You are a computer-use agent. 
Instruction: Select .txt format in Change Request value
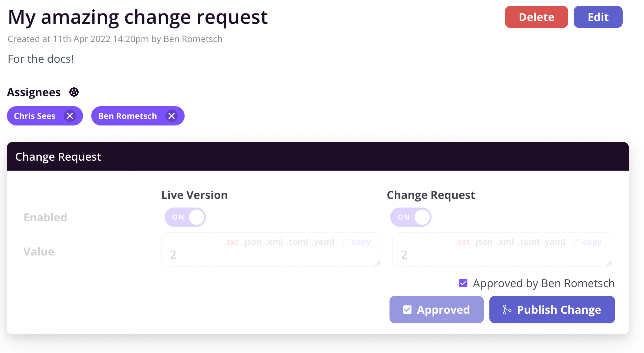click(463, 242)
